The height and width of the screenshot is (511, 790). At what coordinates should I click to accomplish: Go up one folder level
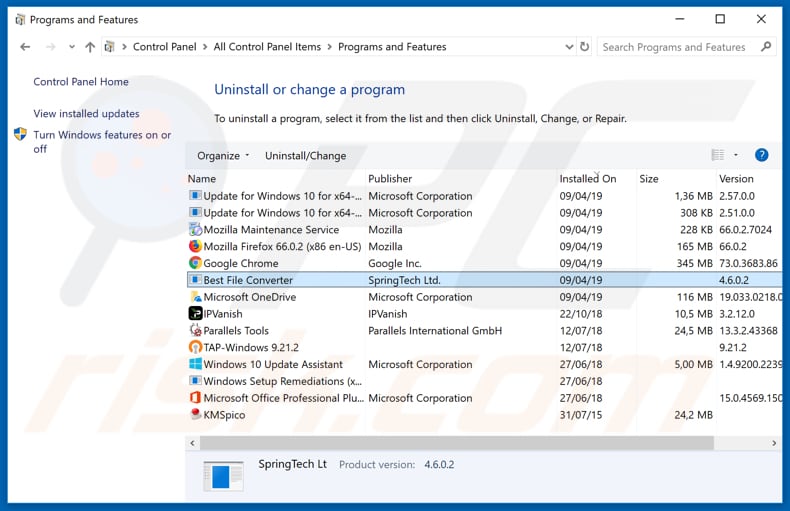tap(90, 47)
